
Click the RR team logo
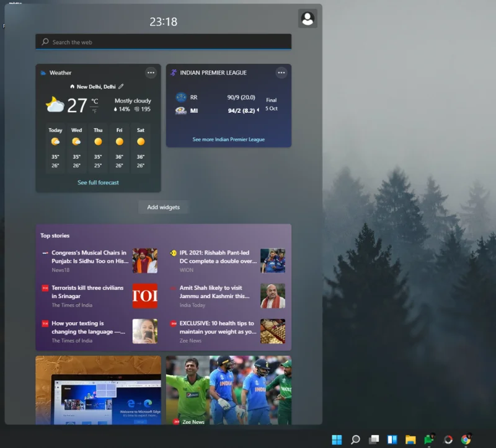pos(180,97)
